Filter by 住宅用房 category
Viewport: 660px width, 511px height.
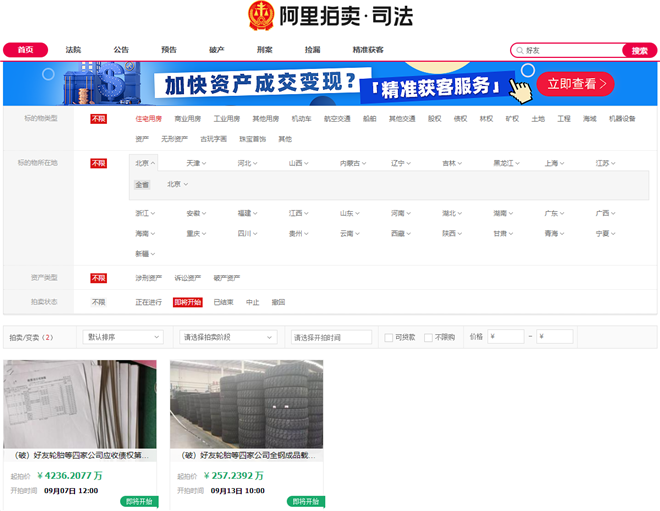point(149,119)
